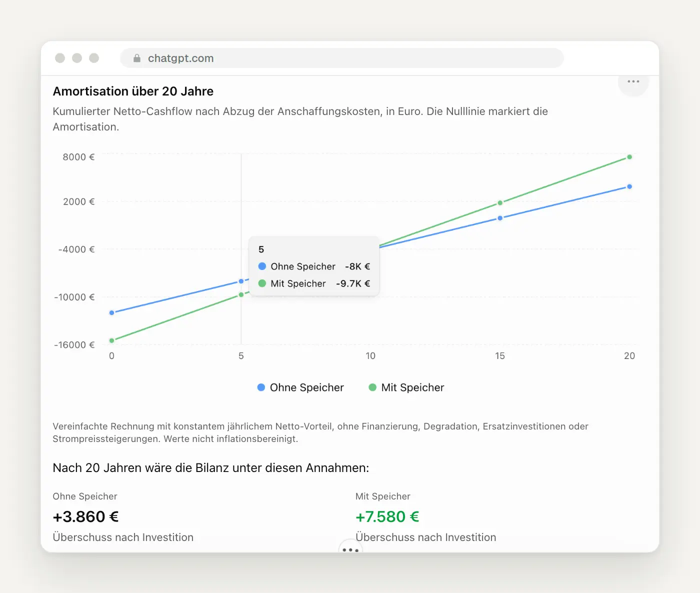The image size is (700, 593).
Task: Toggle the Ohne Speicher legend entry below the chart
Action: point(300,387)
